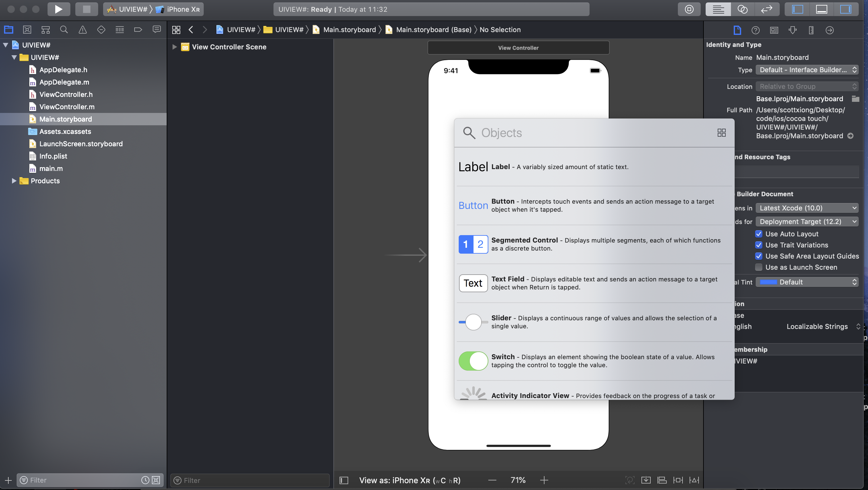Expand the Products folder

coord(14,181)
